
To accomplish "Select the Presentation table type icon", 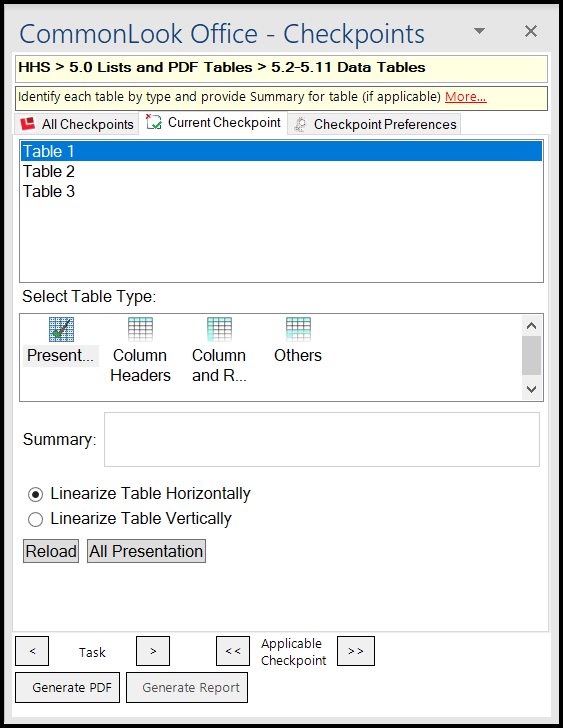I will [61, 330].
